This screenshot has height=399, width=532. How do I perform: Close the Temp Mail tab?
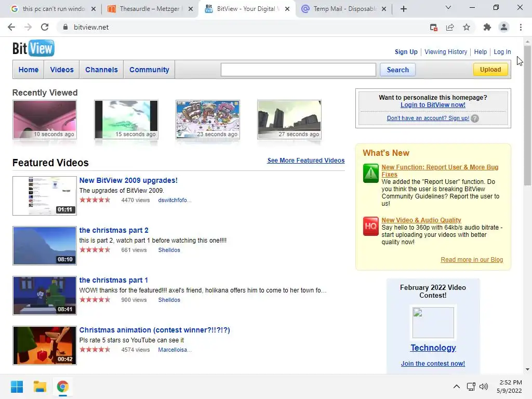coord(384,9)
